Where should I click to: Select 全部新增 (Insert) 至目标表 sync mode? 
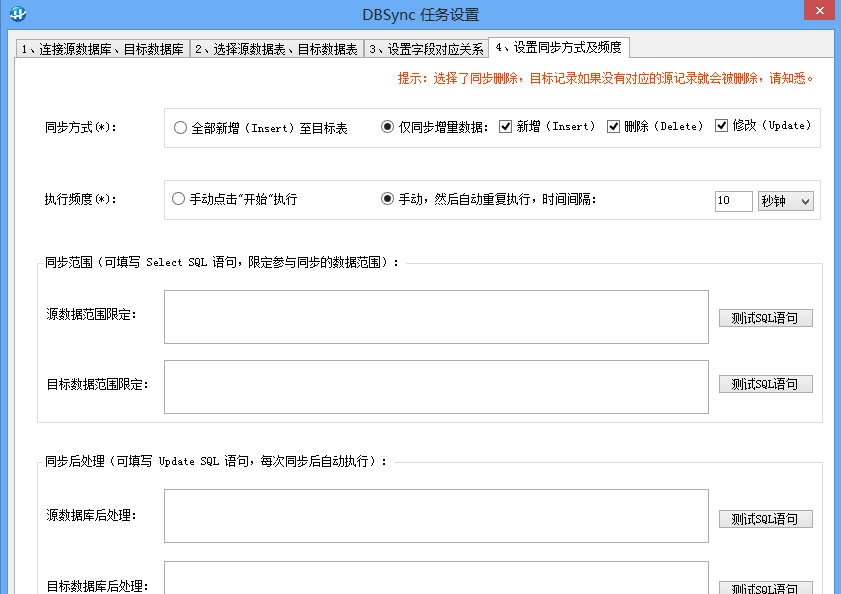tap(180, 127)
